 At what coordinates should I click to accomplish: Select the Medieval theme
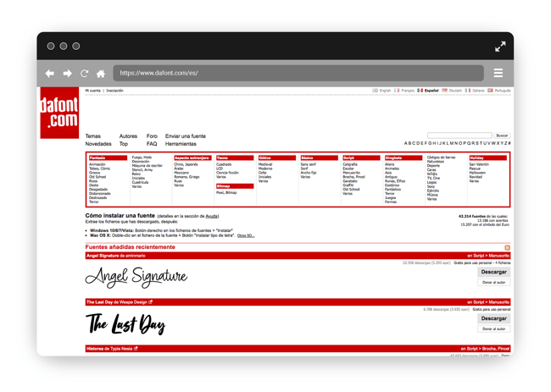pos(265,164)
